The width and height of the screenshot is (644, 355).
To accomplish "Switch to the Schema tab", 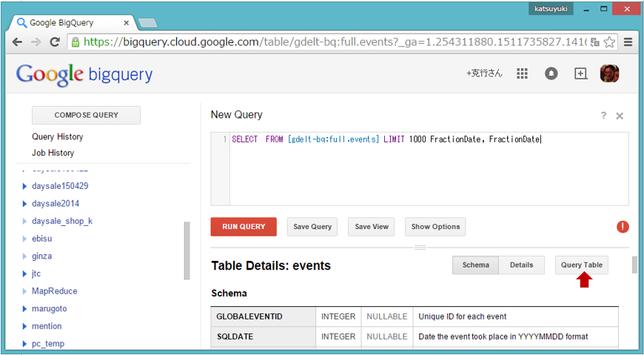I will tap(476, 265).
